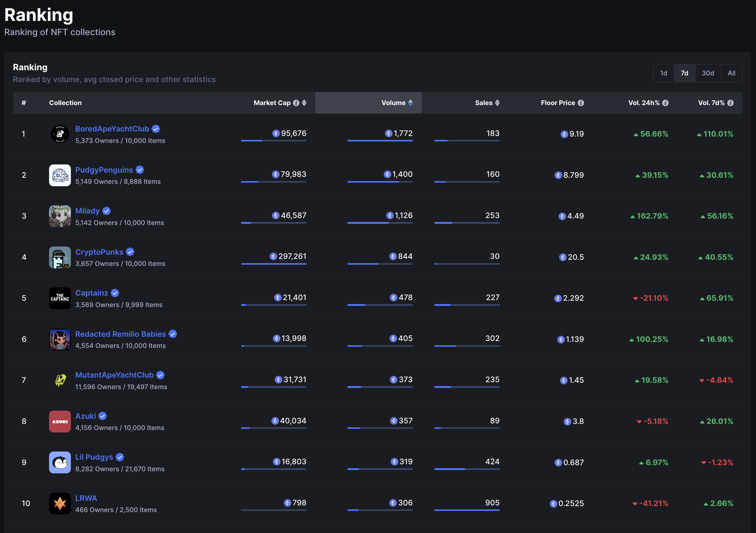
Task: Open MutantApeYachtClub skull avatar
Action: (x=60, y=381)
